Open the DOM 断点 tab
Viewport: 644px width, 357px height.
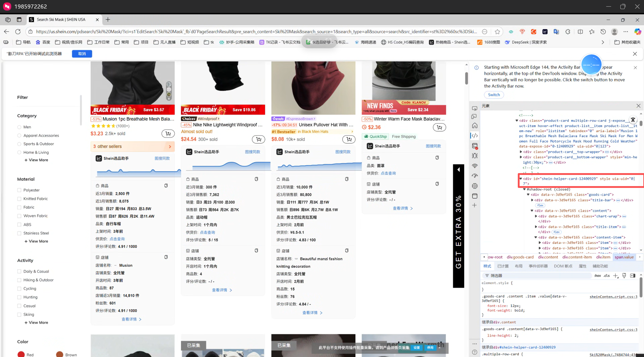click(563, 266)
